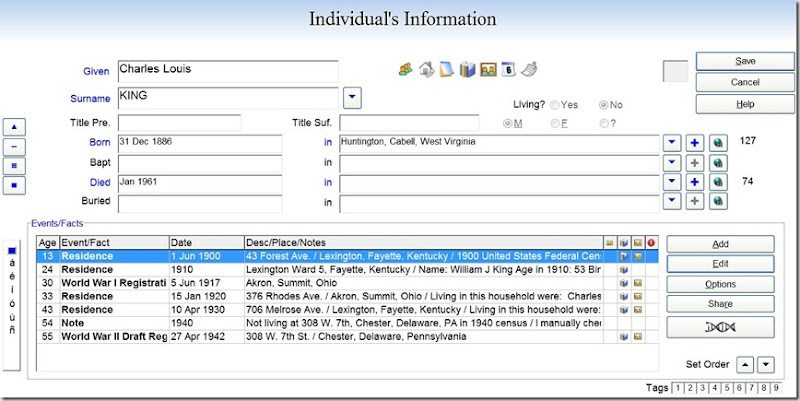Click the picture icon on the 27 Apr 1942 row
Image resolution: width=800 pixels, height=401 pixels.
coord(637,337)
